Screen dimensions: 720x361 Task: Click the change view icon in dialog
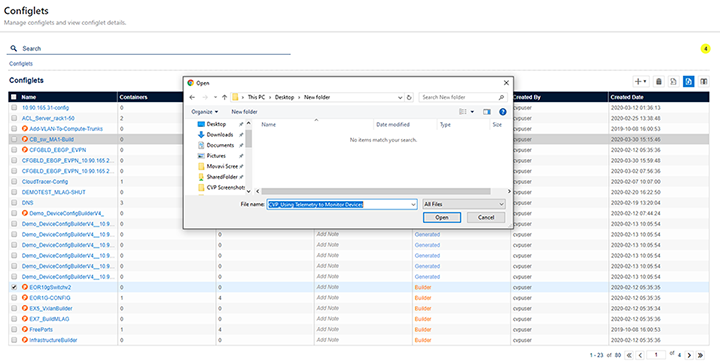coord(463,112)
